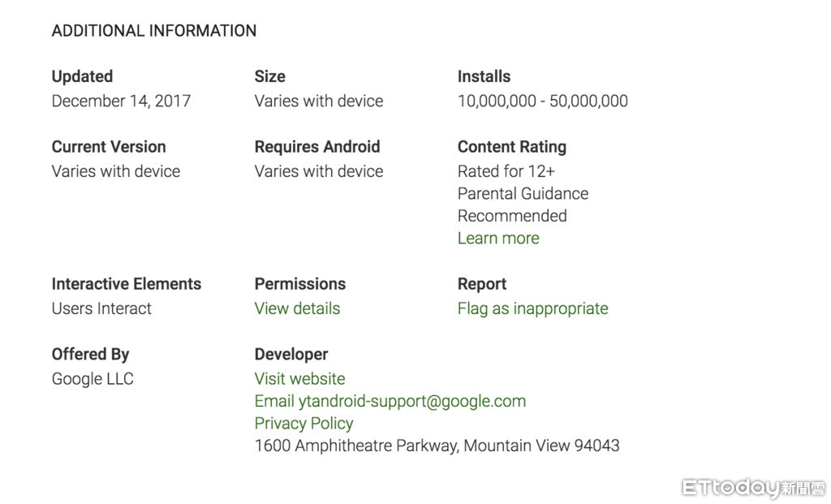The width and height of the screenshot is (831, 504).
Task: Select the December 14, 2017 updated date
Action: pyautogui.click(x=121, y=101)
